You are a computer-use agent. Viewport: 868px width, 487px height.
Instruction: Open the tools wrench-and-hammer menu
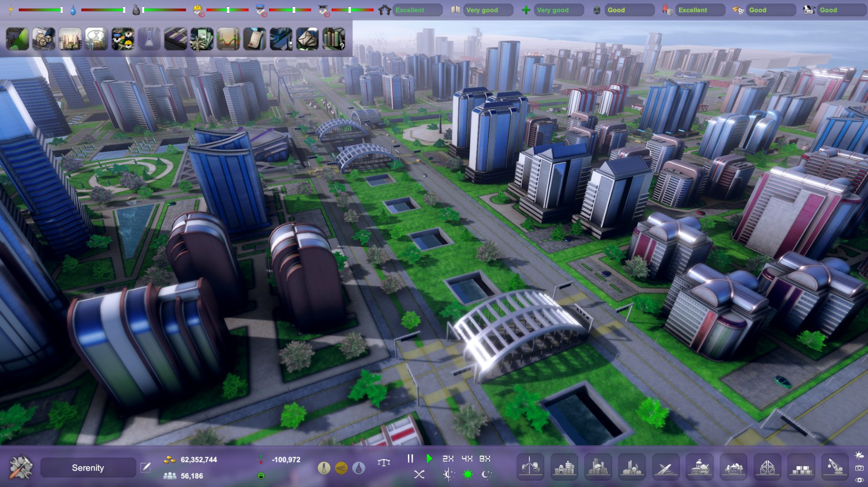tap(21, 467)
